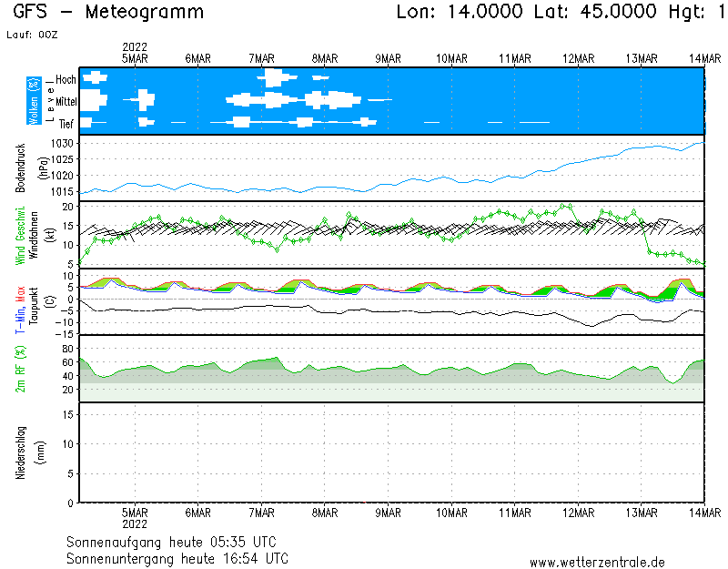This screenshot has width=728, height=569.
Task: Click the GFS – Meteogramm title
Action: (109, 13)
